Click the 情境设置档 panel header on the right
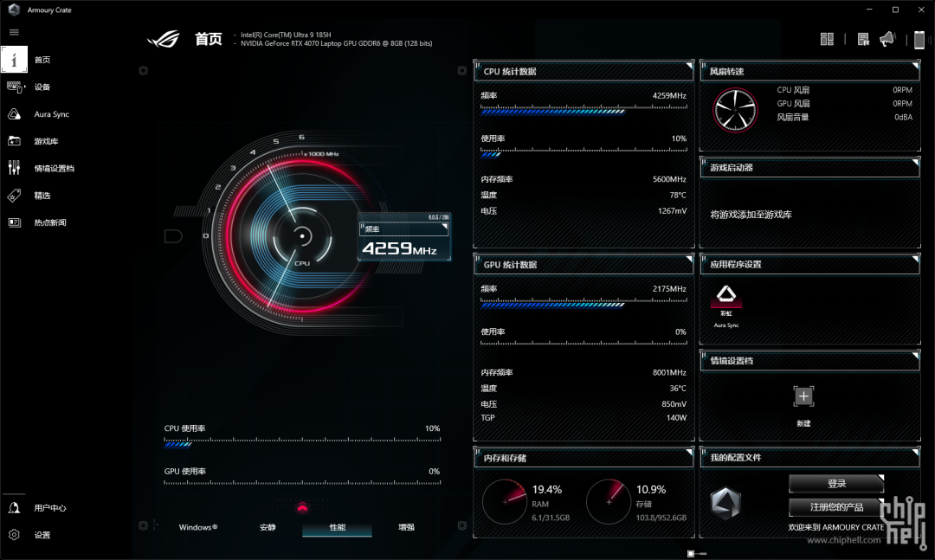The height and width of the screenshot is (560, 935). [809, 361]
